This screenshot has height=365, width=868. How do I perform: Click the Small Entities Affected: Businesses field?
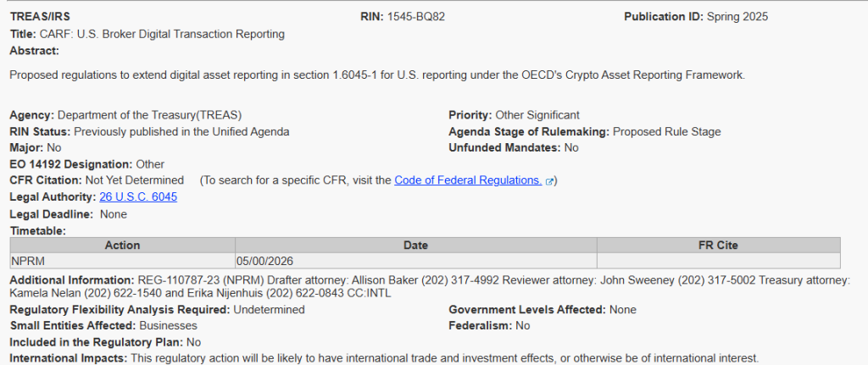click(103, 326)
